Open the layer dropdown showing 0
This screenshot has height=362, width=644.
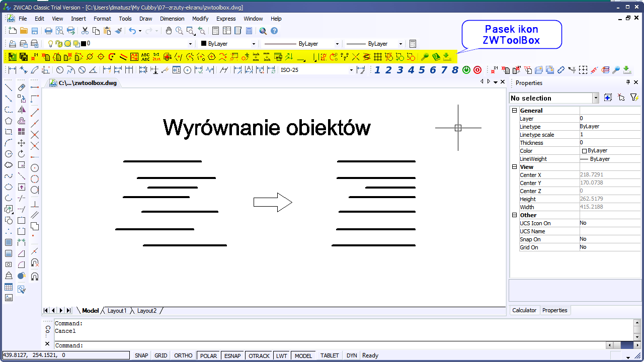[x=119, y=44]
